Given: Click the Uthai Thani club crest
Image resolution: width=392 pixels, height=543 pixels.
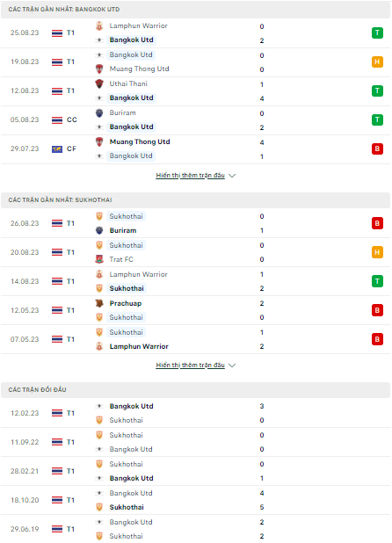Looking at the screenshot, I should pos(99,83).
